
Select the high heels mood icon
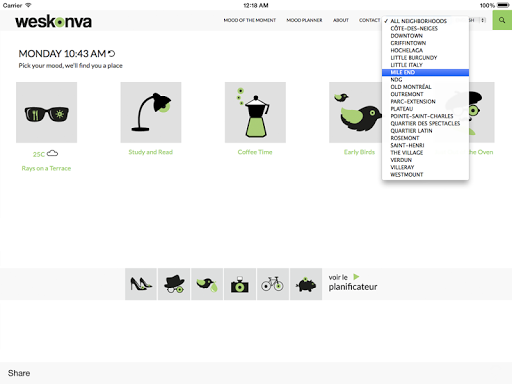[x=141, y=284]
